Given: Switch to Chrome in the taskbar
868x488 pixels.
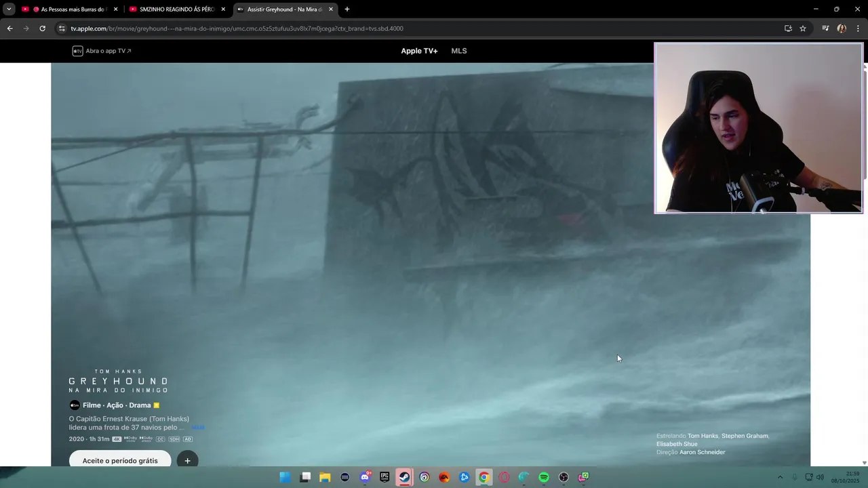Looking at the screenshot, I should coord(484,477).
